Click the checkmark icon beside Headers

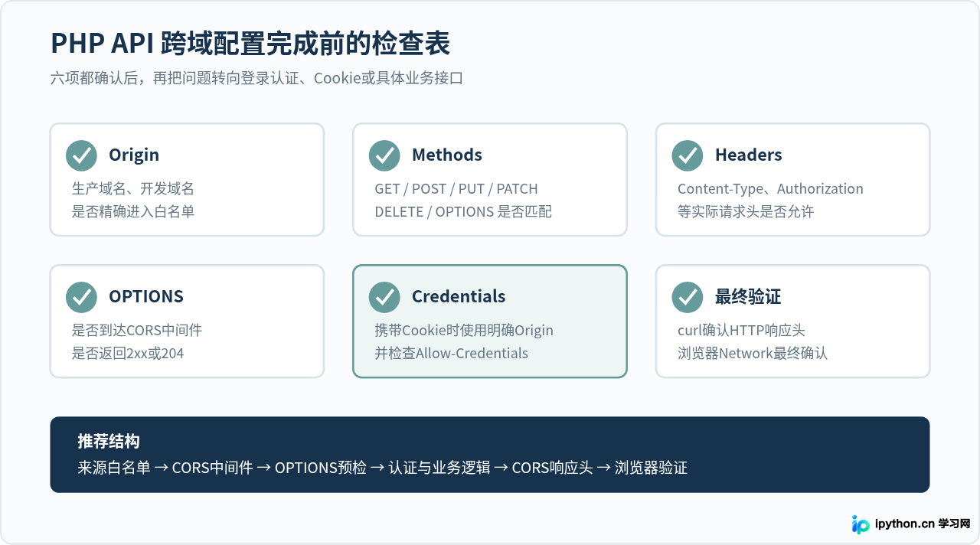click(x=688, y=155)
